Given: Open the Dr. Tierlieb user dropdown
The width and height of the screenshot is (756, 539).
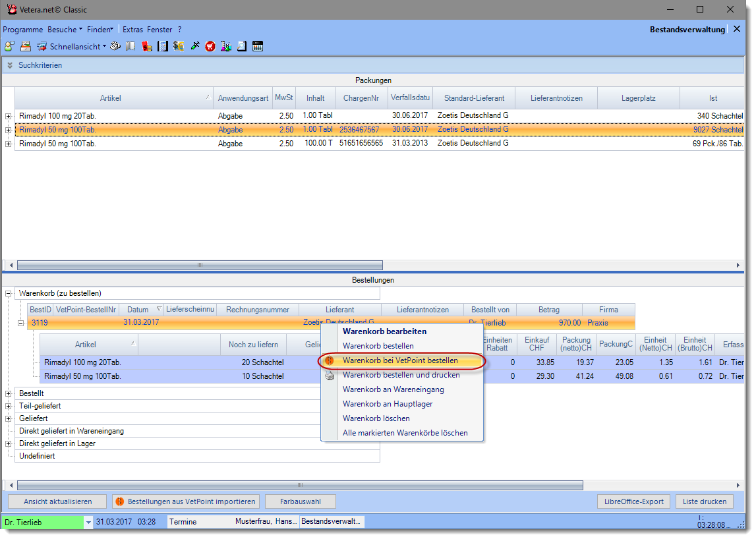Looking at the screenshot, I should click(x=88, y=522).
